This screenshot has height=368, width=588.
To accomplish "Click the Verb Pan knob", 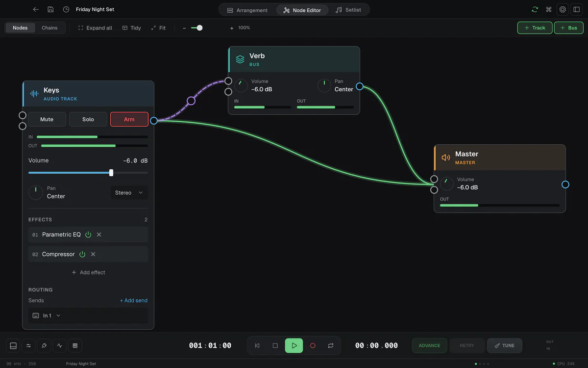I will click(324, 85).
